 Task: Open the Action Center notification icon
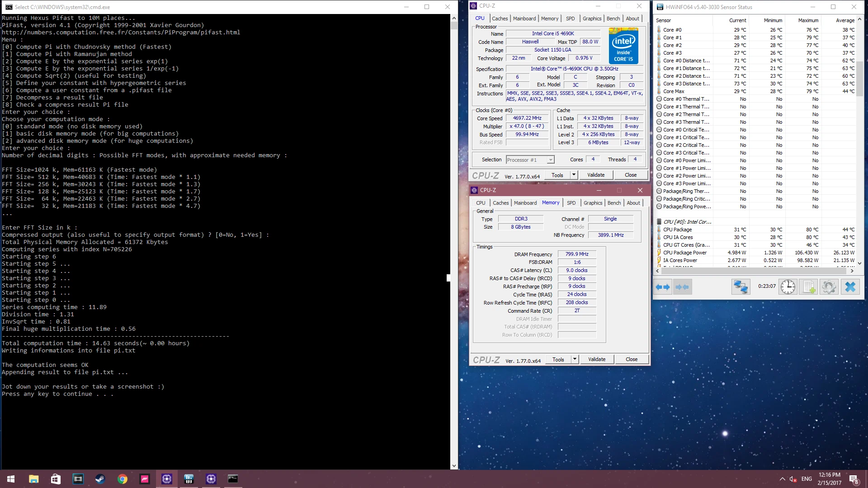pos(854,479)
